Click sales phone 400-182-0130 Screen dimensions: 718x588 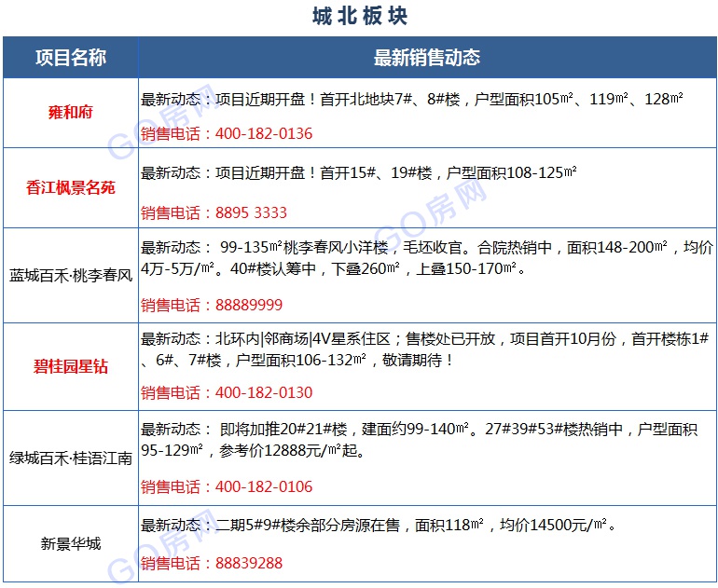pyautogui.click(x=264, y=392)
